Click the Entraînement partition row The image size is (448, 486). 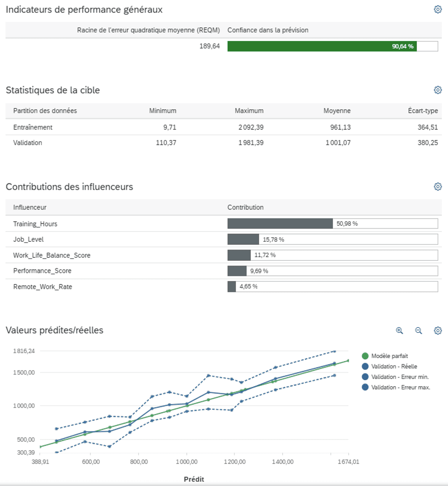pyautogui.click(x=32, y=128)
